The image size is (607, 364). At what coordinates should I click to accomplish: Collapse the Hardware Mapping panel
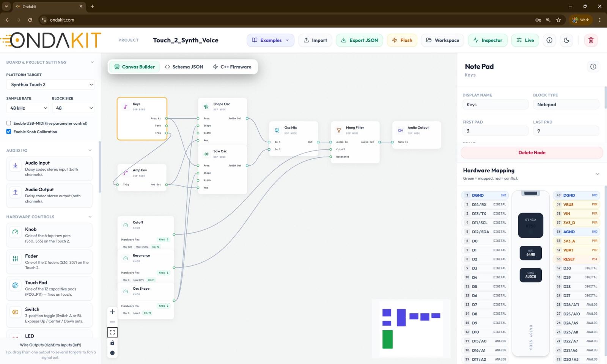(x=597, y=174)
